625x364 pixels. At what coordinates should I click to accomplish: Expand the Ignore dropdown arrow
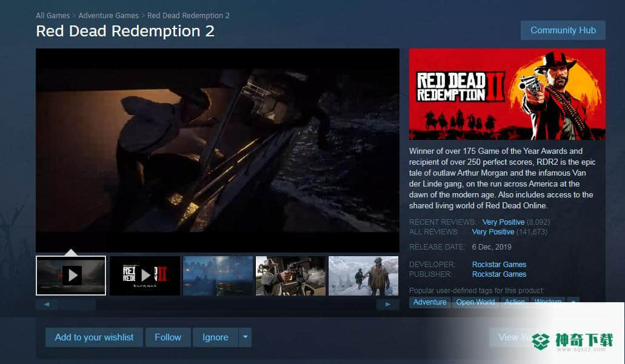245,337
